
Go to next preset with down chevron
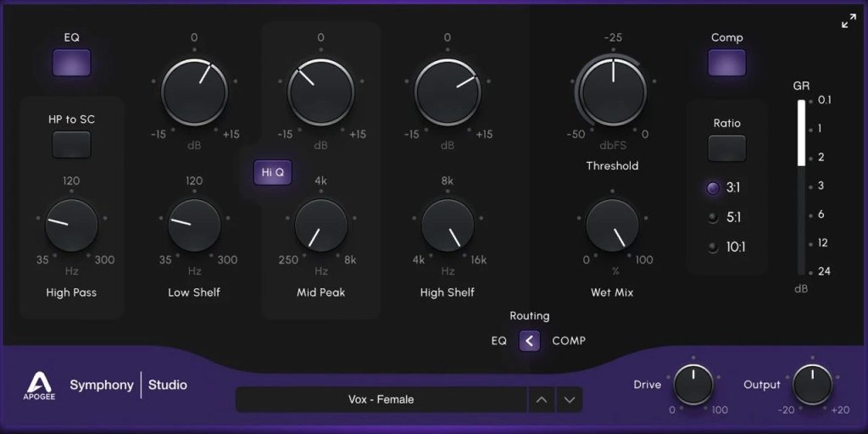click(570, 399)
